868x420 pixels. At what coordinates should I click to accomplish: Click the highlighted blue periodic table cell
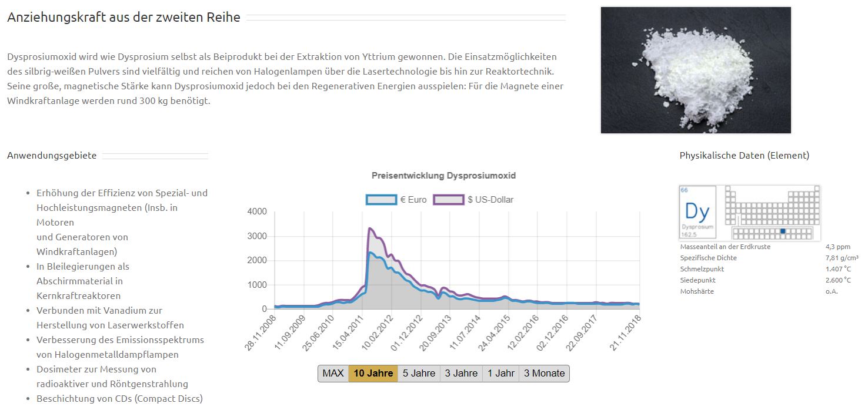783,231
